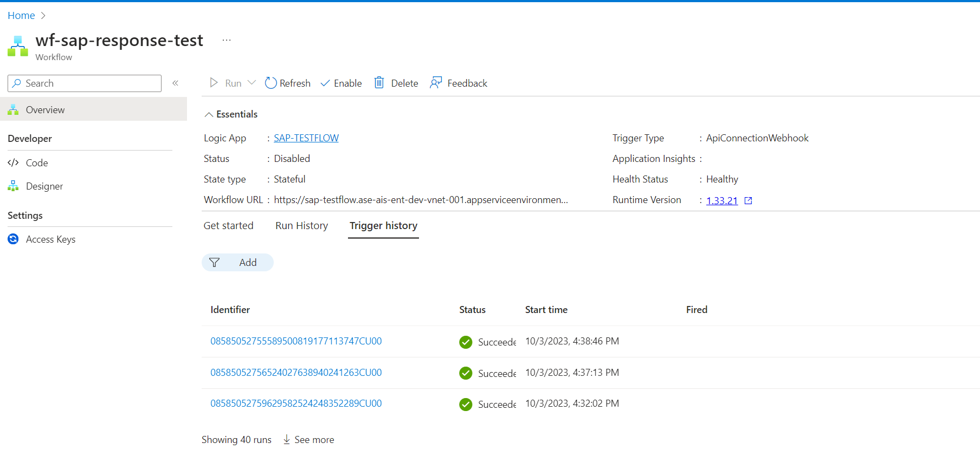Click the breadcrumb chevron after Home
This screenshot has height=456, width=980.
tap(43, 16)
